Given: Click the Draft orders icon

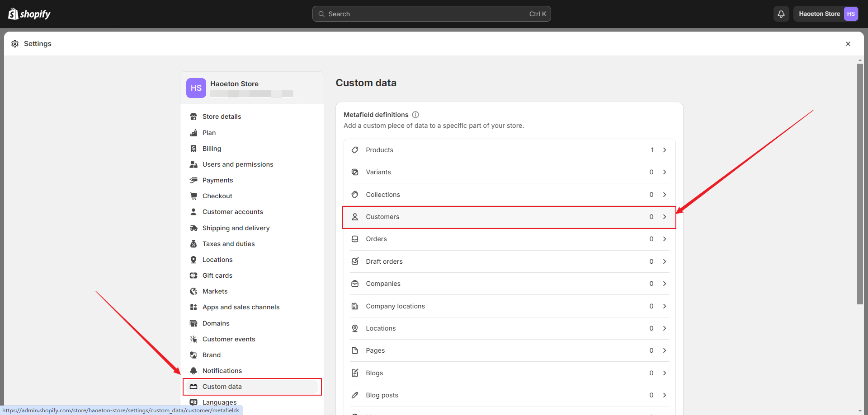Looking at the screenshot, I should (x=355, y=261).
